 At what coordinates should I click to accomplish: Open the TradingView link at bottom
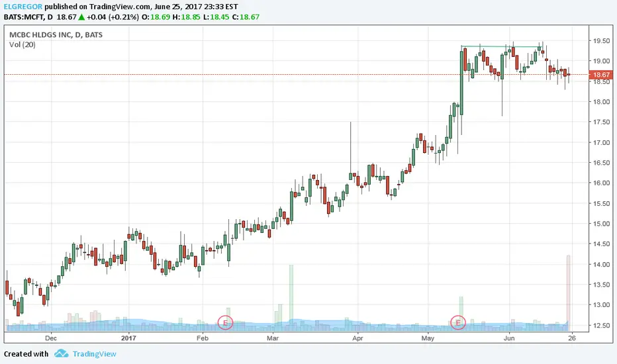coord(95,354)
